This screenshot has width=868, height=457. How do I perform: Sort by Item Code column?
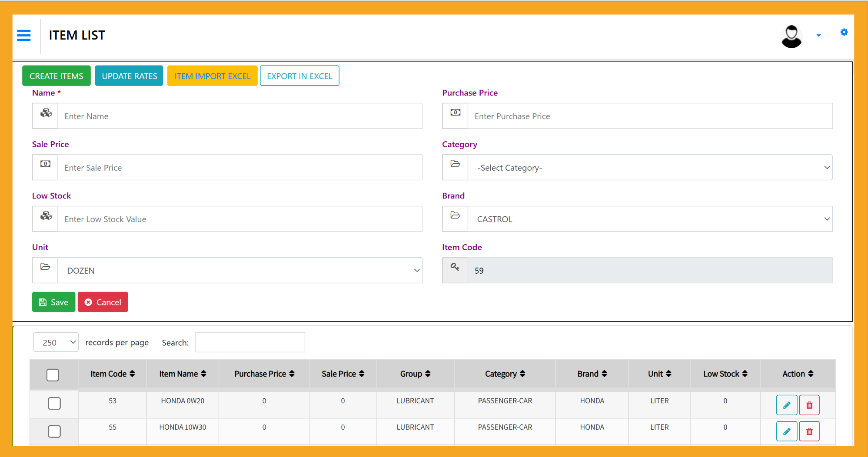pyautogui.click(x=113, y=374)
